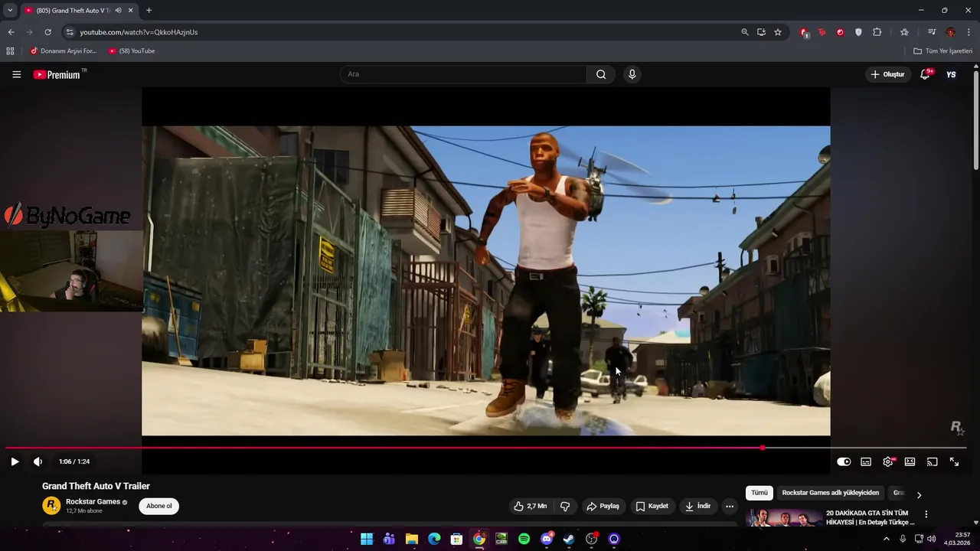This screenshot has height=551, width=980.
Task: Open the (58) YouTube bookmark
Action: pyautogui.click(x=132, y=51)
